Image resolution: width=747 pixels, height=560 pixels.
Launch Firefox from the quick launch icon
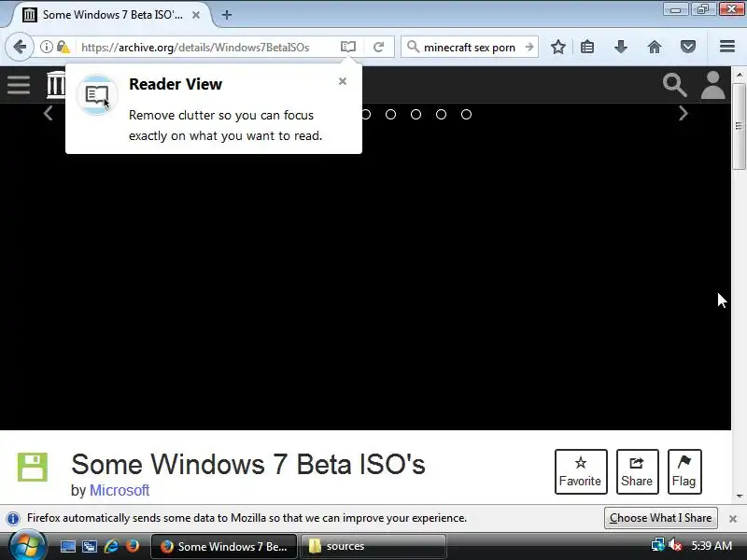click(x=133, y=546)
